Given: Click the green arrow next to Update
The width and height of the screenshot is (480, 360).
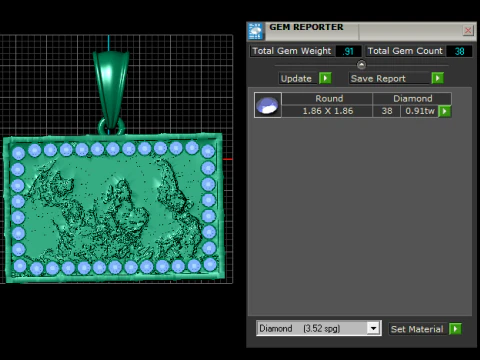Looking at the screenshot, I should pyautogui.click(x=325, y=78).
